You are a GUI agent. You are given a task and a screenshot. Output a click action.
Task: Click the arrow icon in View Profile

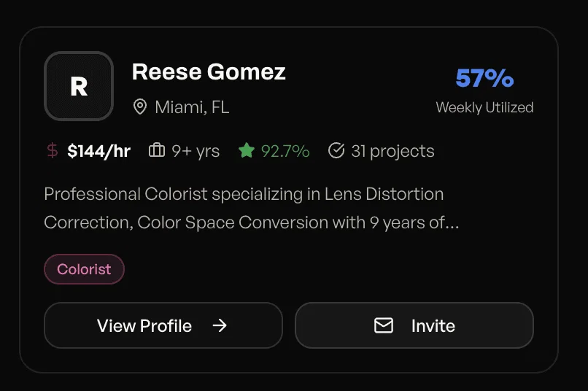click(x=220, y=325)
